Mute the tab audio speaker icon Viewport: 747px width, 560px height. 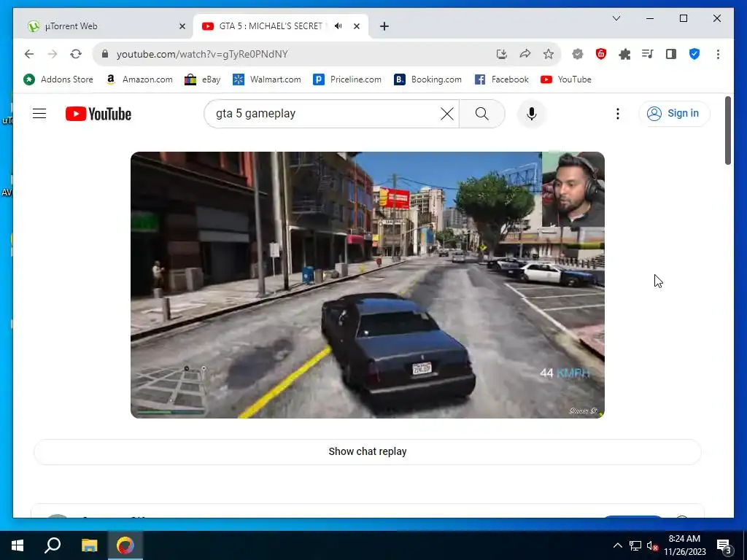(338, 26)
